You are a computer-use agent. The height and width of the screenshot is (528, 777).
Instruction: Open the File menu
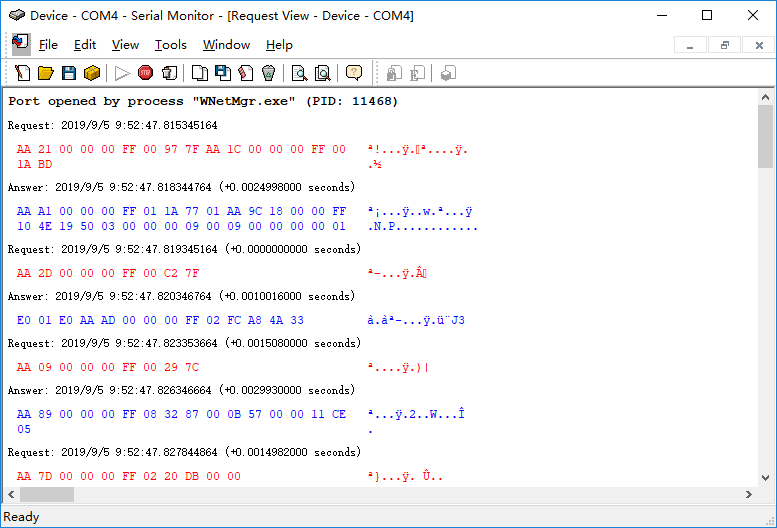tap(48, 45)
